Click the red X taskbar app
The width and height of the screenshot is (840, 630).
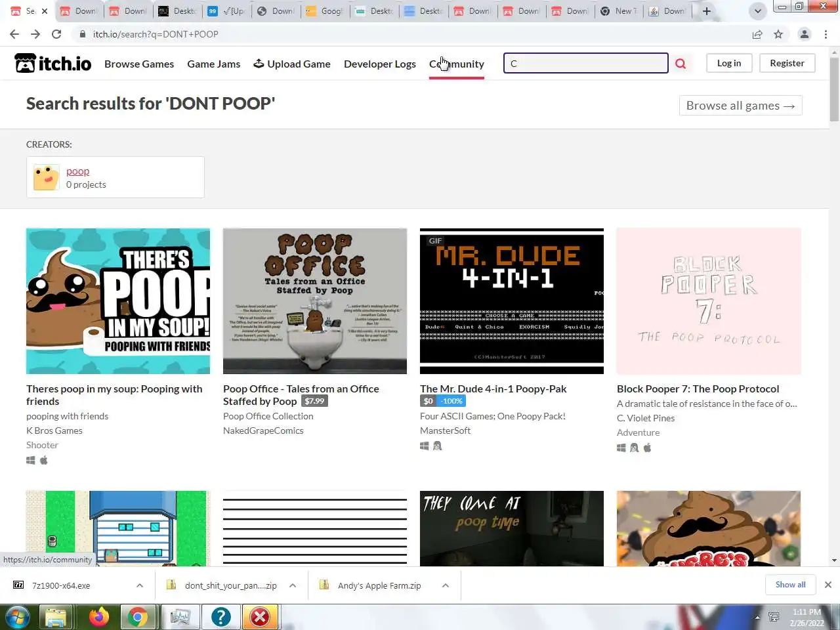click(x=260, y=617)
